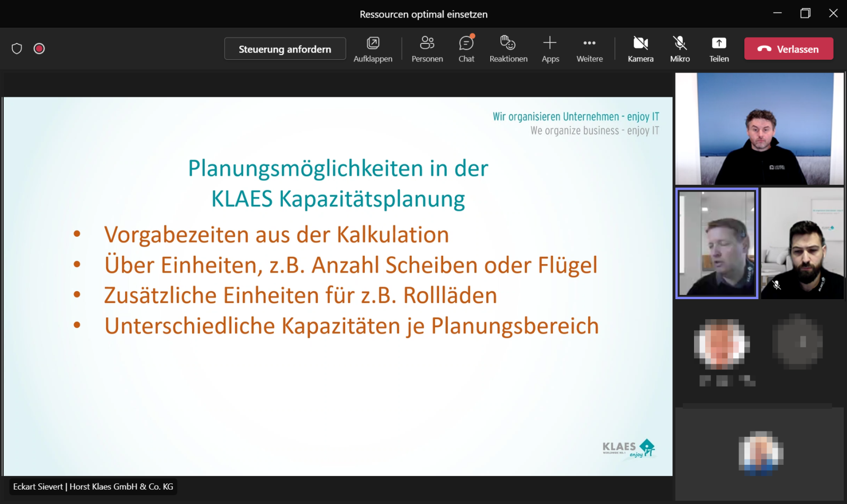
Task: Click bullet Über Einheiten, z.B. Anzahl Scheiben
Action: [x=350, y=265]
